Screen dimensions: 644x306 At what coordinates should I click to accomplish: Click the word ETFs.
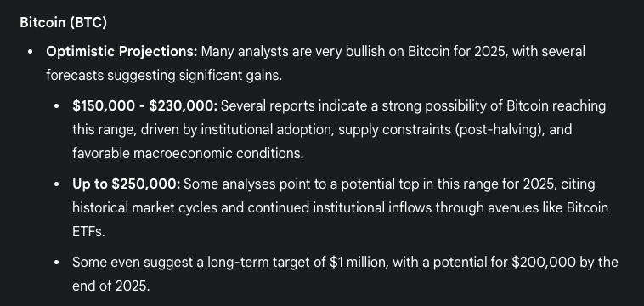pos(88,232)
